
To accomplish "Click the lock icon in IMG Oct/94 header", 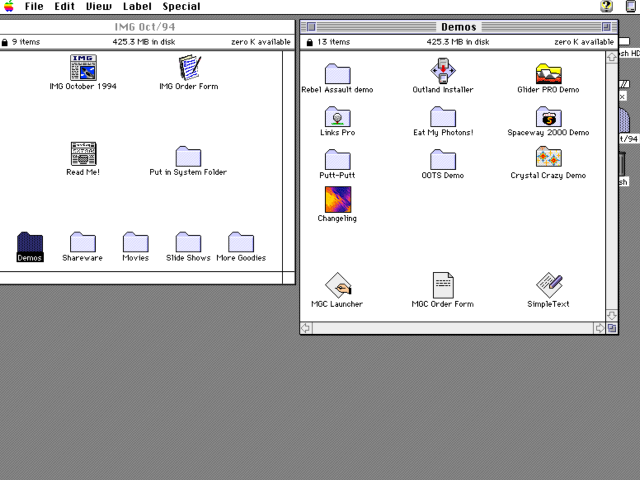I will tap(4, 42).
